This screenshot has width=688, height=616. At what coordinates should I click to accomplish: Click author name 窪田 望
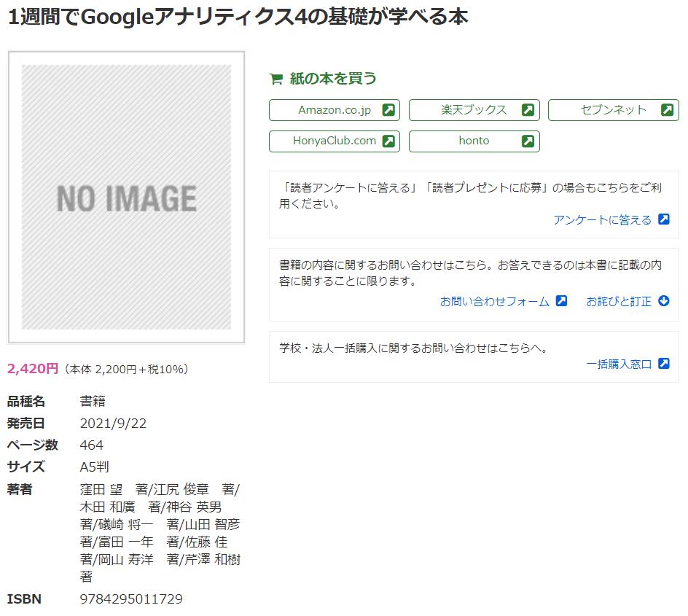pyautogui.click(x=101, y=489)
